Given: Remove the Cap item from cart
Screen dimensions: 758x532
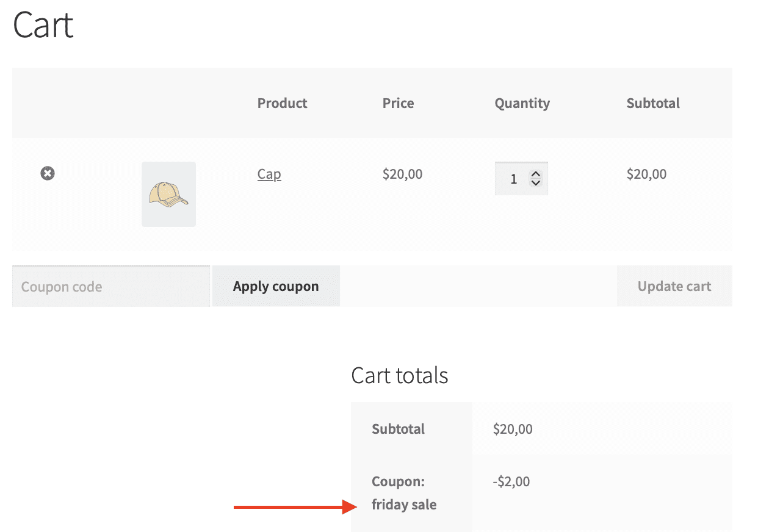Looking at the screenshot, I should (x=48, y=174).
